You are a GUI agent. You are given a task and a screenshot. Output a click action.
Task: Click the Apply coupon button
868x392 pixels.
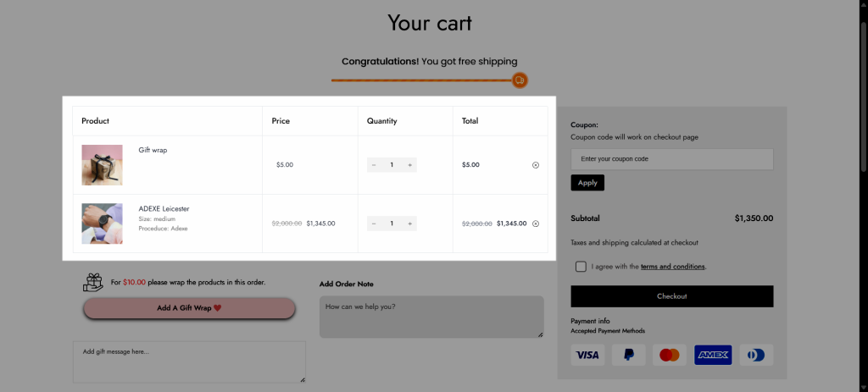point(587,183)
